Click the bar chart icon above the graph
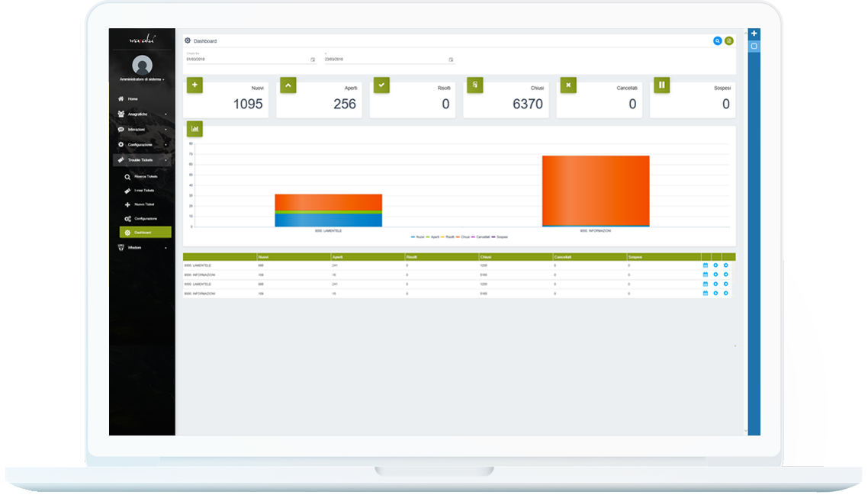This screenshot has width=868, height=495. pos(194,129)
